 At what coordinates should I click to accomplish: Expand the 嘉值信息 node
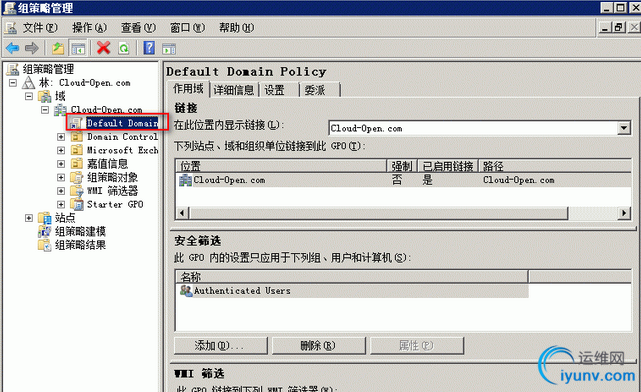click(61, 164)
